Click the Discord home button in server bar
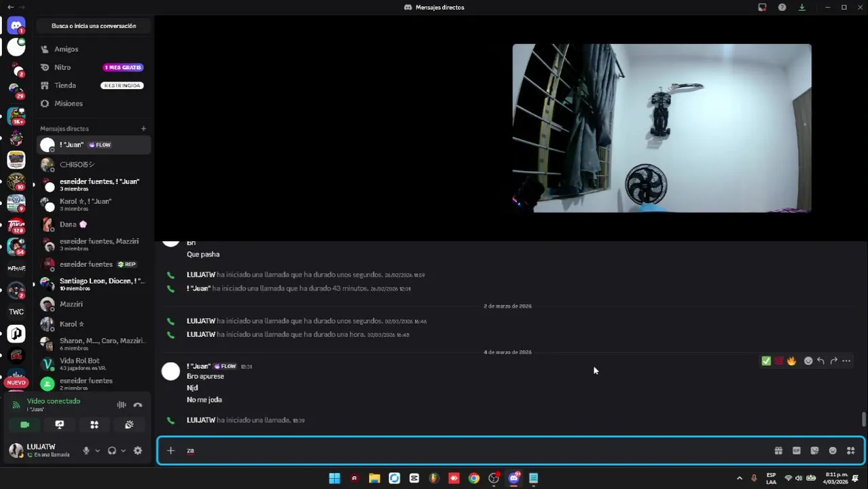 tap(16, 26)
